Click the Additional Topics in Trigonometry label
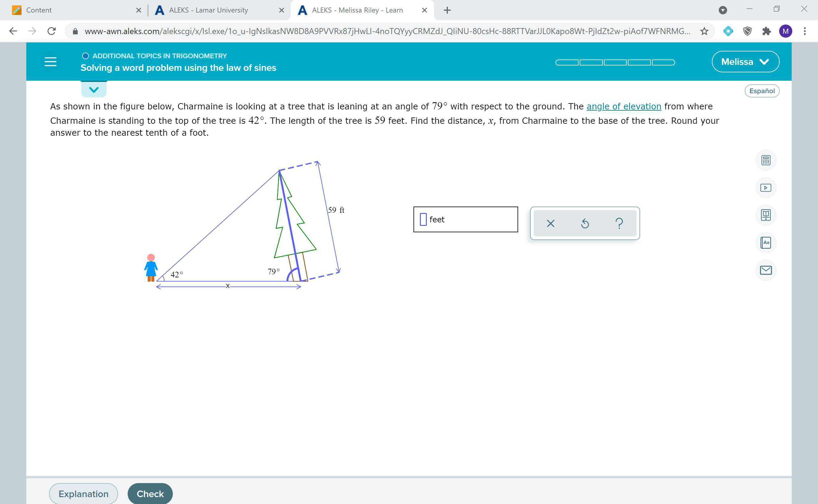Viewport: 818px width, 504px height. click(159, 56)
